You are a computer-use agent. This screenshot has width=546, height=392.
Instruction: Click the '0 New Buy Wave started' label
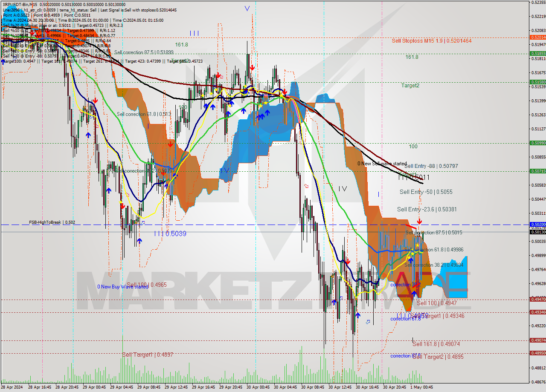coord(123,286)
